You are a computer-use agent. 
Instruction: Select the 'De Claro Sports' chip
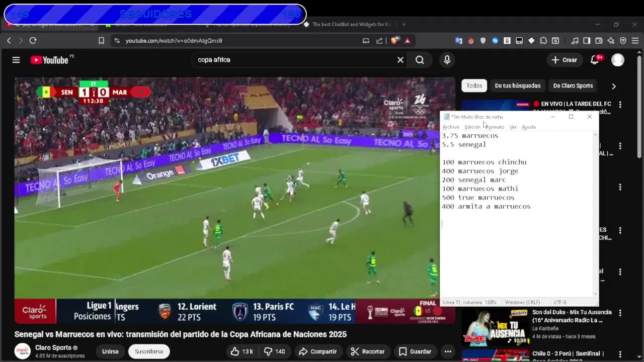coord(573,85)
